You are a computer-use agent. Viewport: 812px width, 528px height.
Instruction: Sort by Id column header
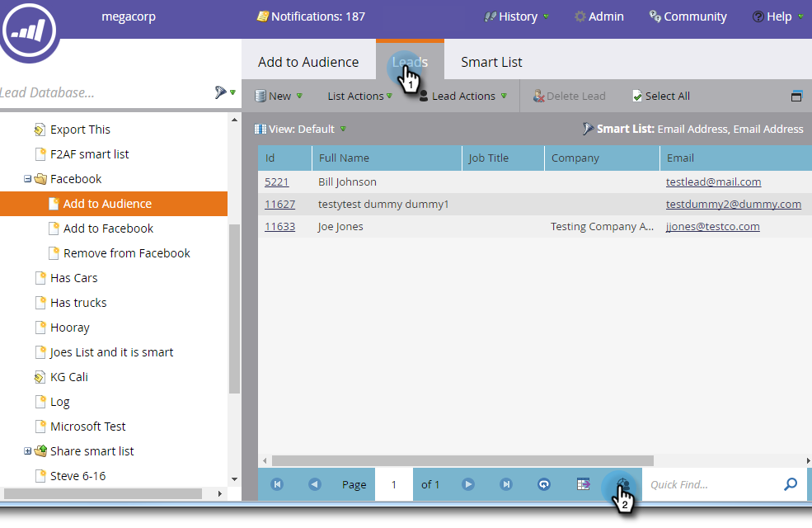(x=285, y=158)
